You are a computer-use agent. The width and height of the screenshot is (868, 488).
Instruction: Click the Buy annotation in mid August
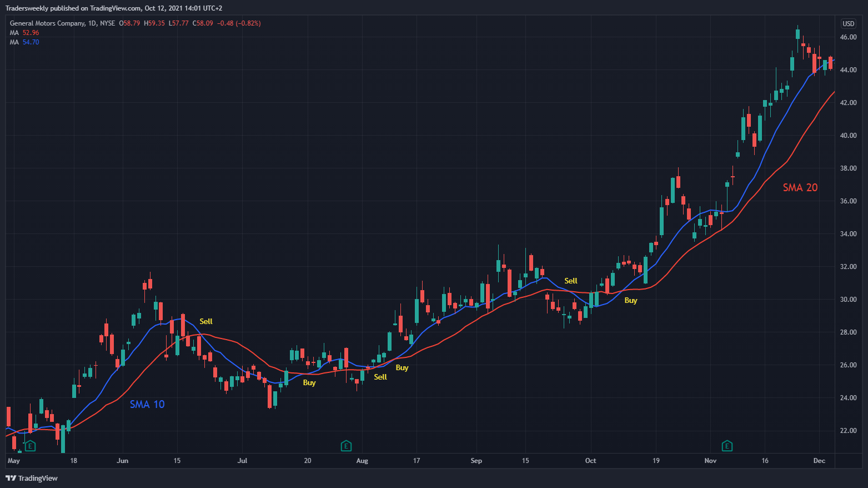pyautogui.click(x=402, y=367)
